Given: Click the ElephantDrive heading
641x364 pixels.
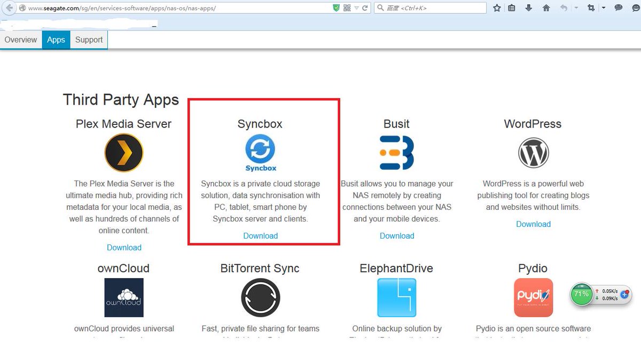Looking at the screenshot, I should coord(396,268).
